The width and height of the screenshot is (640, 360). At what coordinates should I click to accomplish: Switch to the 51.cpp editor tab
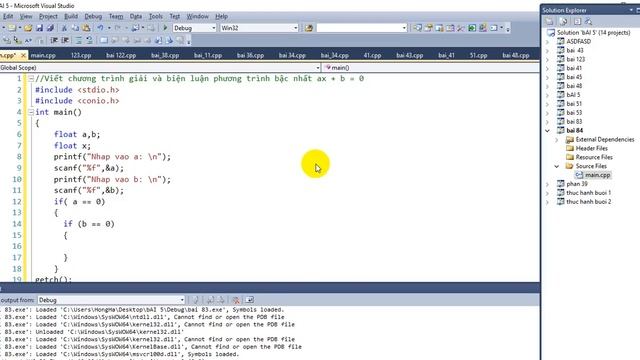478,55
